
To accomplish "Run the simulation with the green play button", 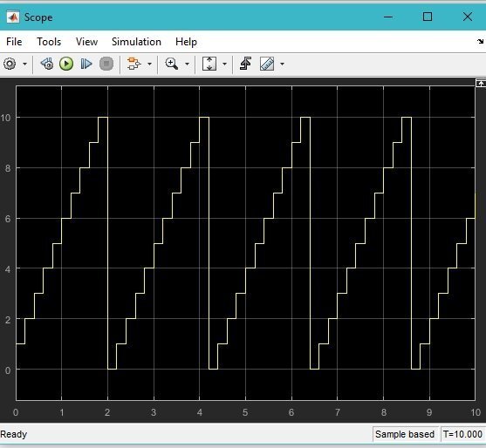I will [x=66, y=64].
